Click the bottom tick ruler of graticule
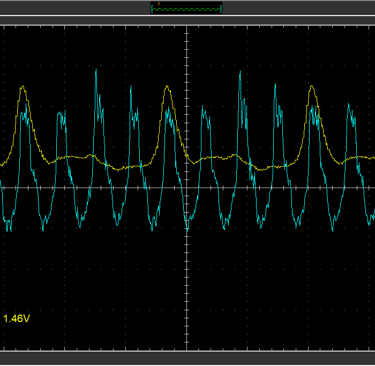Screen dimensions: 375x366 point(187,350)
